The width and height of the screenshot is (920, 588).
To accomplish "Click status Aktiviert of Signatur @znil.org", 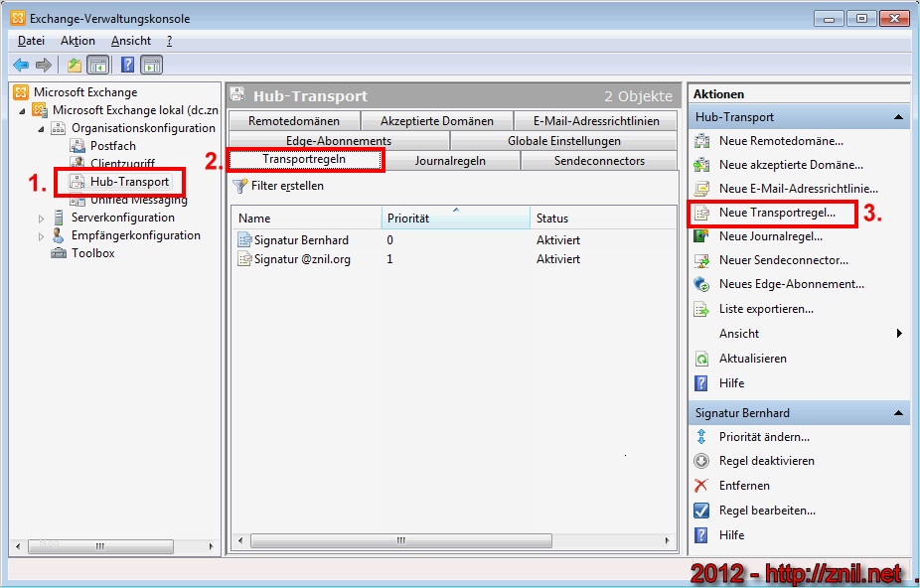I will point(558,259).
